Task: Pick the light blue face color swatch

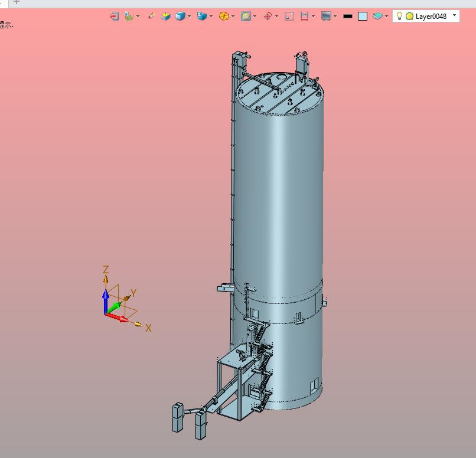Action: click(363, 17)
